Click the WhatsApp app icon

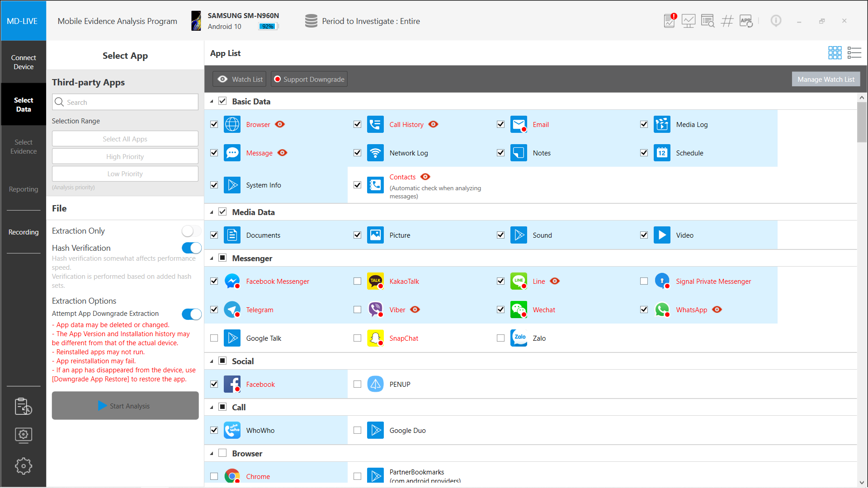pos(662,310)
